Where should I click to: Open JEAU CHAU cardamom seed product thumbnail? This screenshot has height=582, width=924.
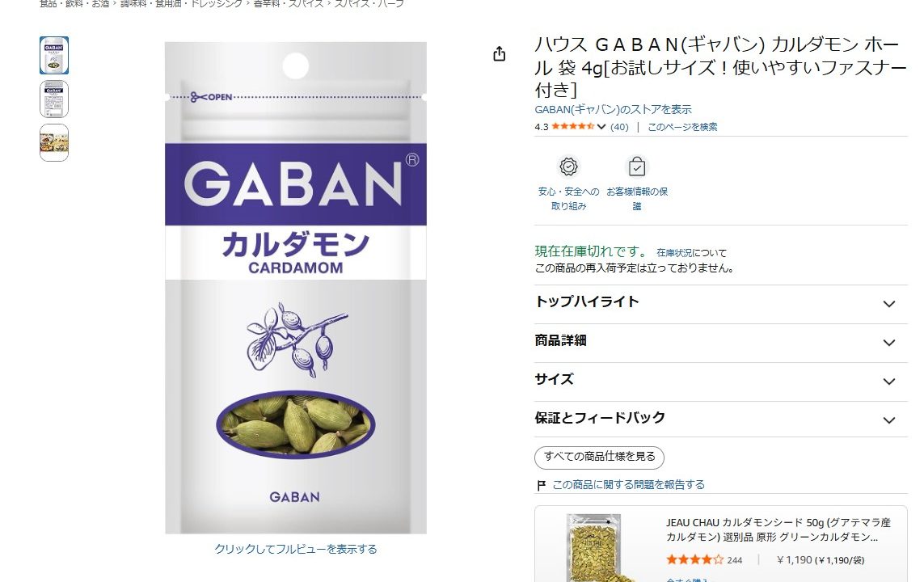point(593,548)
